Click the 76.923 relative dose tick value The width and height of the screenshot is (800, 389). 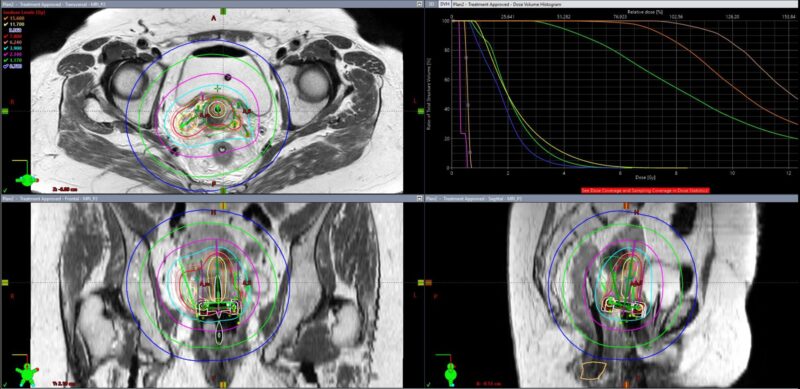620,16
